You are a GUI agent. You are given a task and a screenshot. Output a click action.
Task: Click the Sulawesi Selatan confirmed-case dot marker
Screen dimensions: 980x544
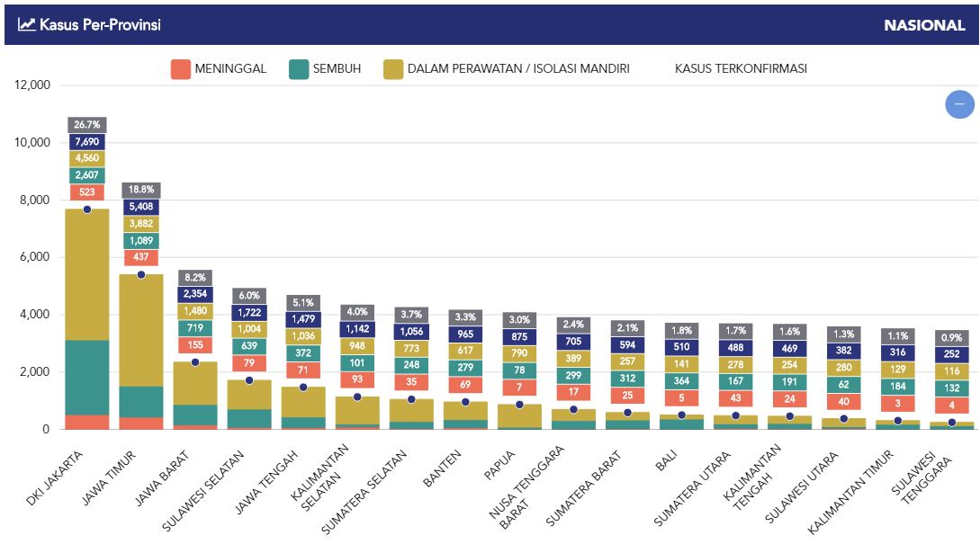(x=249, y=380)
